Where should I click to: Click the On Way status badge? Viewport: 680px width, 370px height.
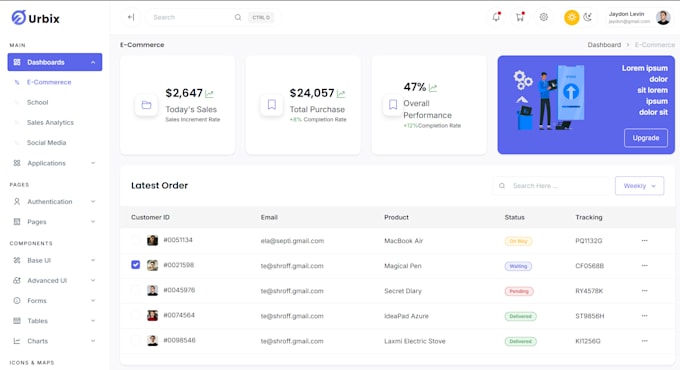pos(518,241)
